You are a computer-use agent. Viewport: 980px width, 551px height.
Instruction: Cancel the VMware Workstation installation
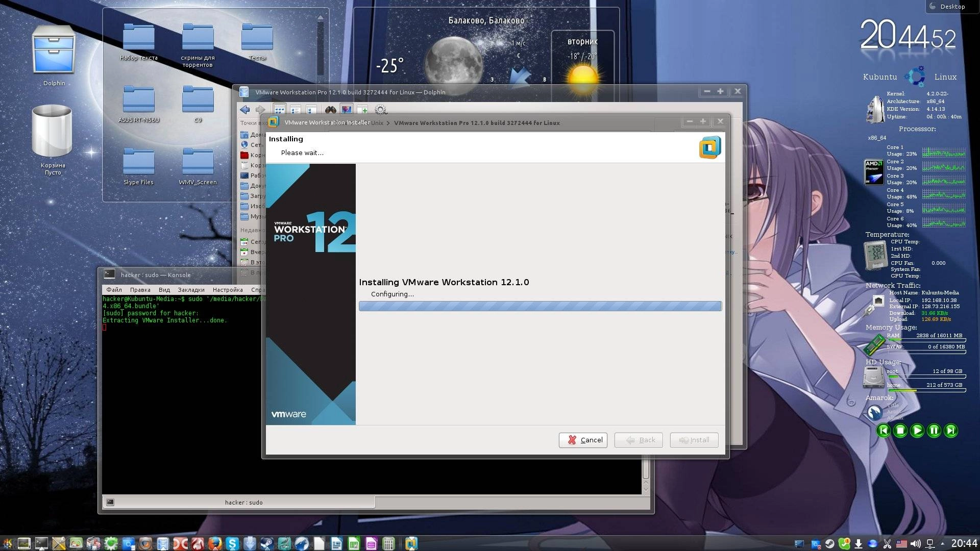(583, 440)
